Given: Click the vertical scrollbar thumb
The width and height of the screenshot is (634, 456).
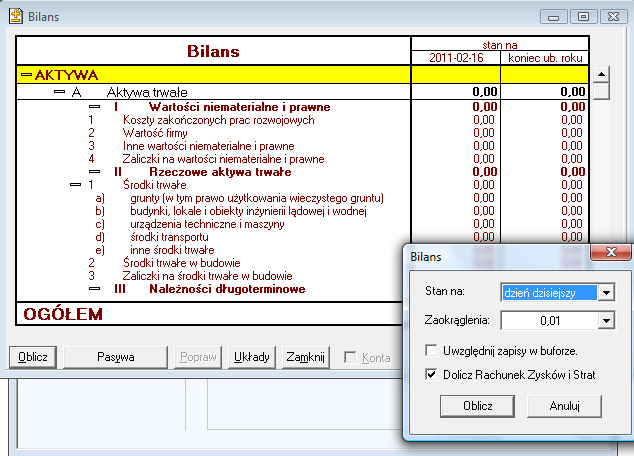Looking at the screenshot, I should [601, 91].
